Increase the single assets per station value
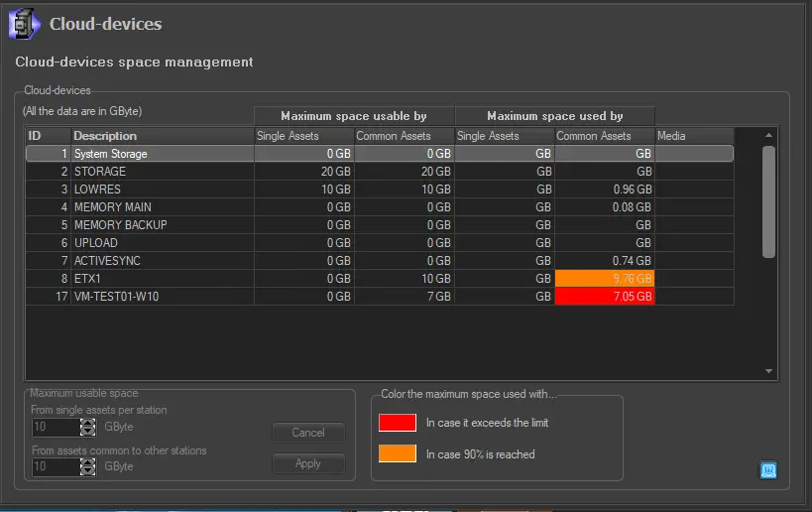The height and width of the screenshot is (512, 812). tap(87, 423)
